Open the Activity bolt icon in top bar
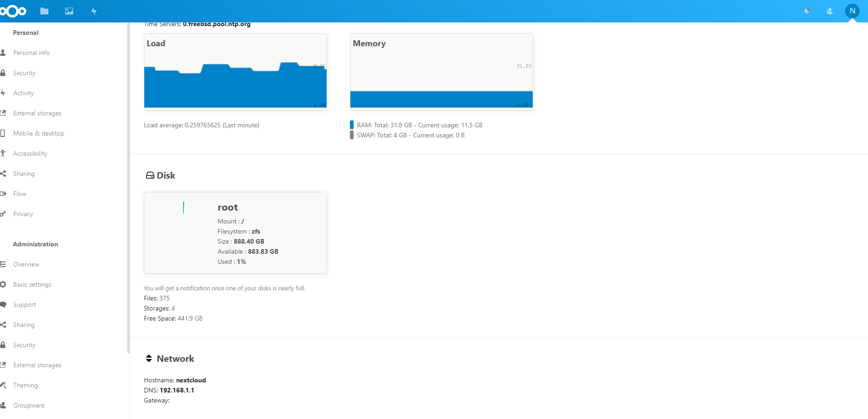Image resolution: width=868 pixels, height=419 pixels. (94, 11)
